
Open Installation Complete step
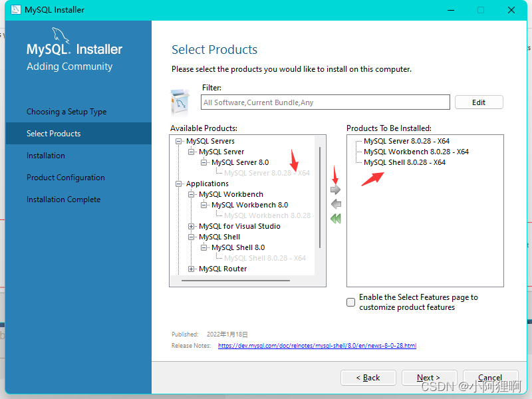63,199
